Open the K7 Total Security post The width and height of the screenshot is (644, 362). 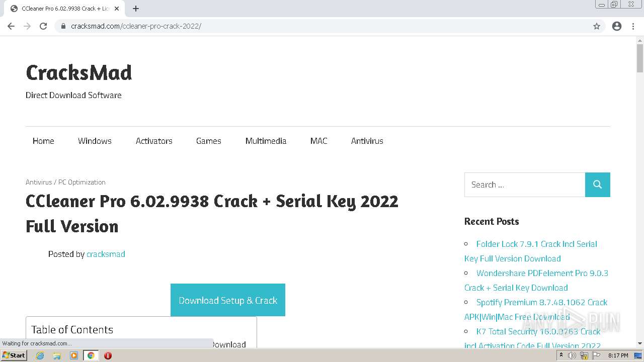533,338
